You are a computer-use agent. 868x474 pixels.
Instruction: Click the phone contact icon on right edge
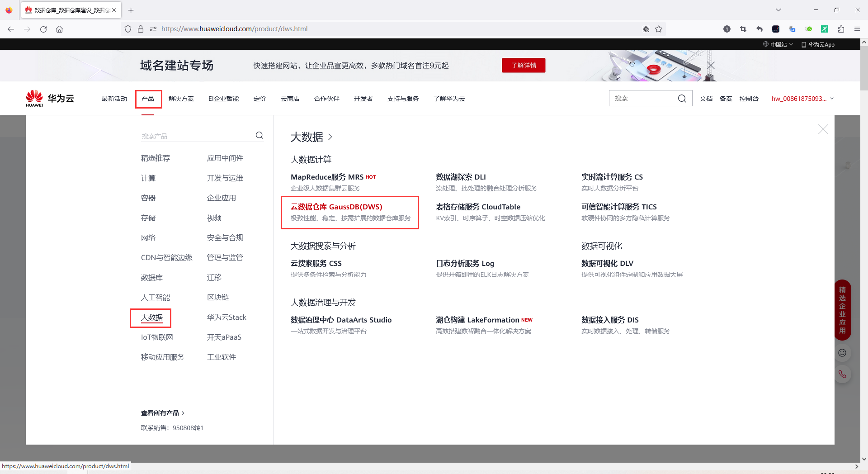(x=842, y=374)
